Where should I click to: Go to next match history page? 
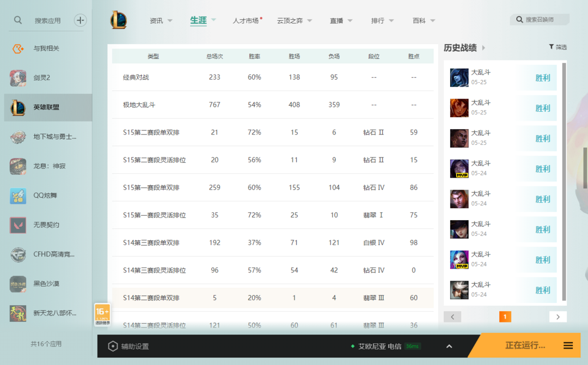(x=558, y=317)
